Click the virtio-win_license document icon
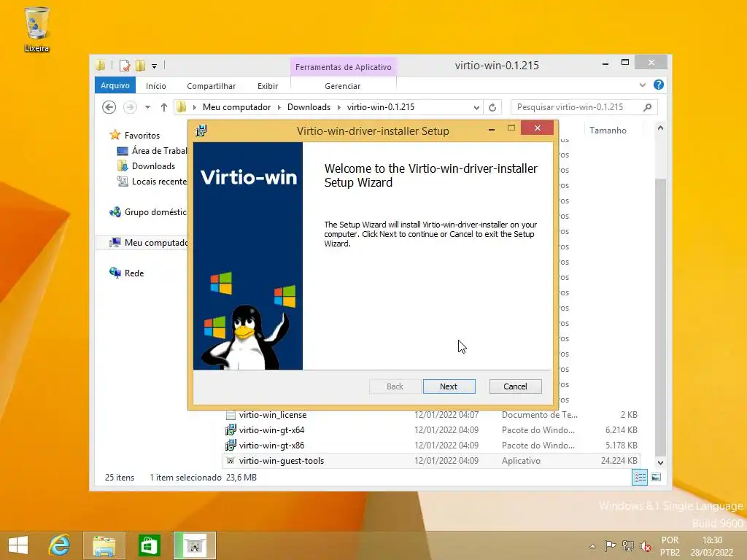 click(x=231, y=415)
